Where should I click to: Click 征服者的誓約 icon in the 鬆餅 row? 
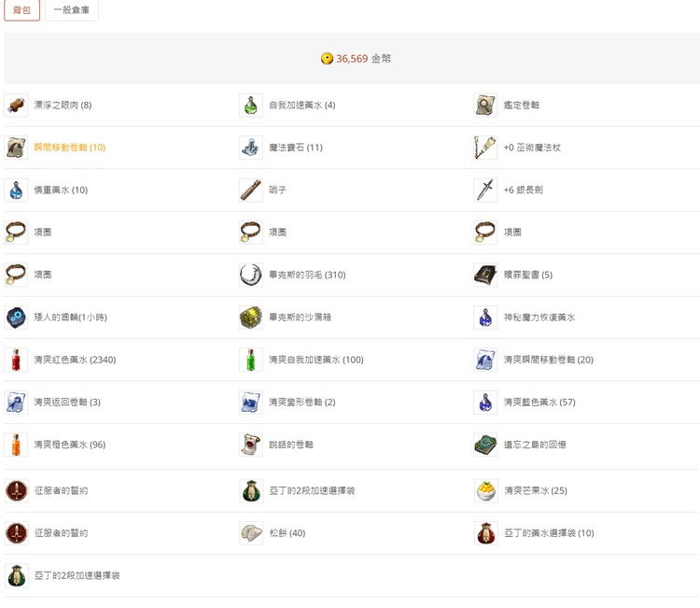[x=17, y=533]
